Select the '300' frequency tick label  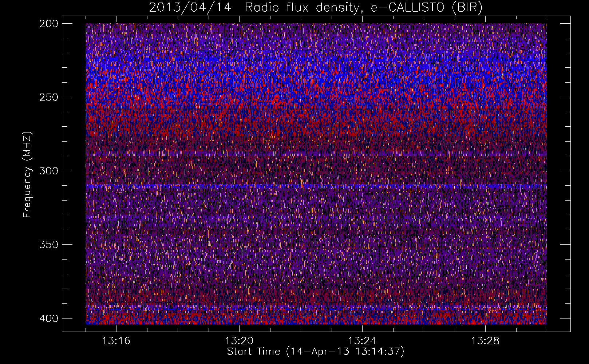coord(48,171)
